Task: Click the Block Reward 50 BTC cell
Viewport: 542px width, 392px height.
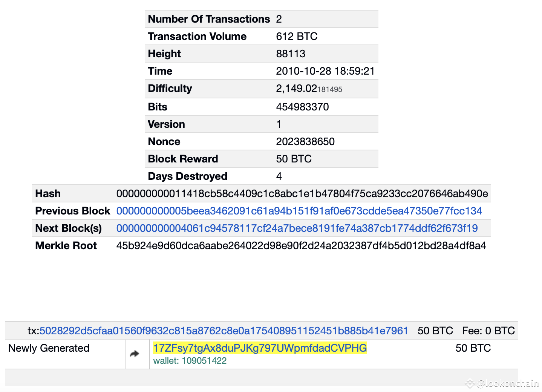Action: (294, 159)
